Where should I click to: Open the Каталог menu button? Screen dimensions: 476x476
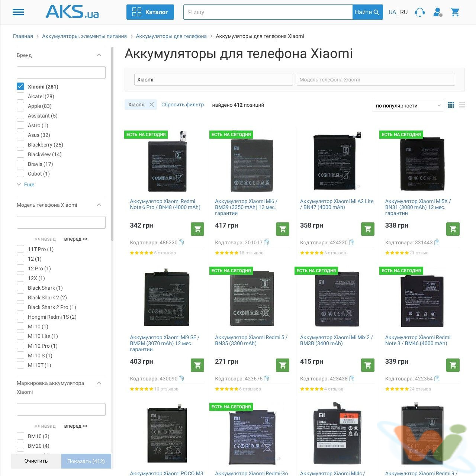coord(150,12)
